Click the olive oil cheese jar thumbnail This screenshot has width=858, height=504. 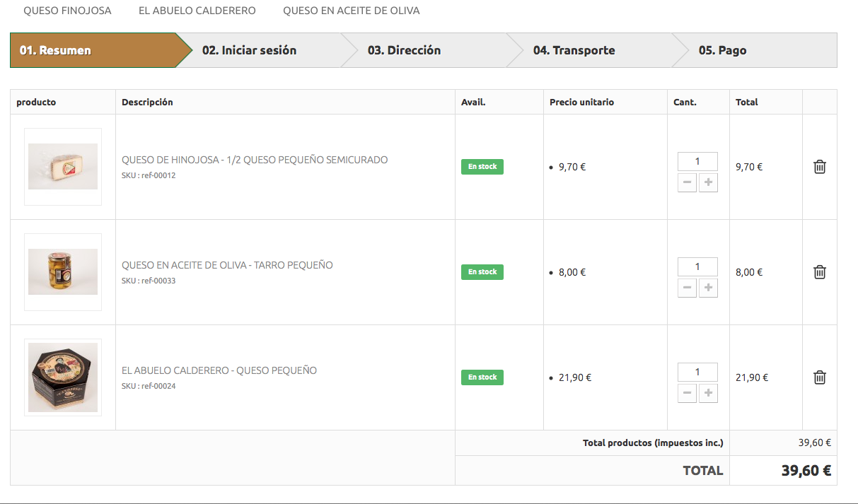63,272
